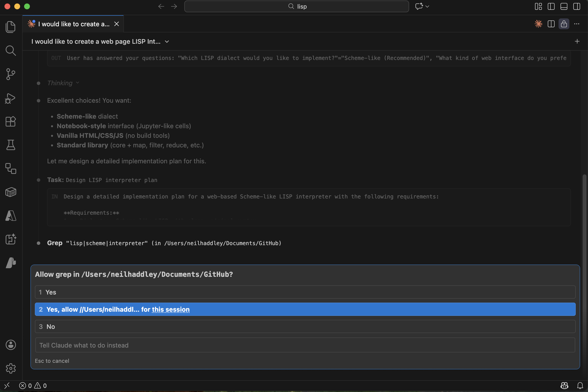Open the more actions menu
This screenshot has height=392, width=588.
(576, 24)
